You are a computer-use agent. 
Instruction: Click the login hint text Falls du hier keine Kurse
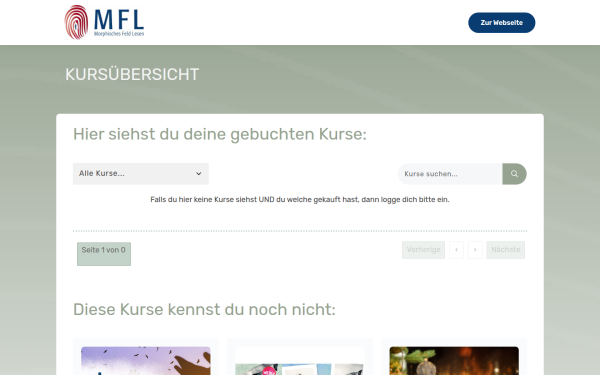(300, 199)
